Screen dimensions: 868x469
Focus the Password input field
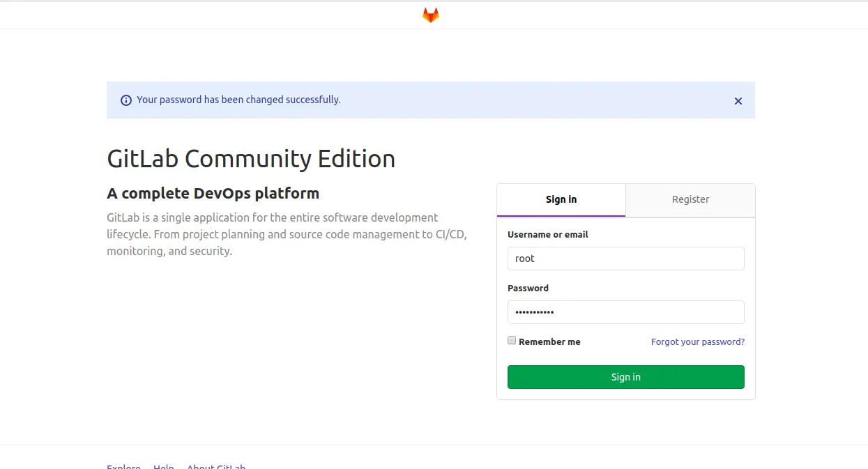626,312
